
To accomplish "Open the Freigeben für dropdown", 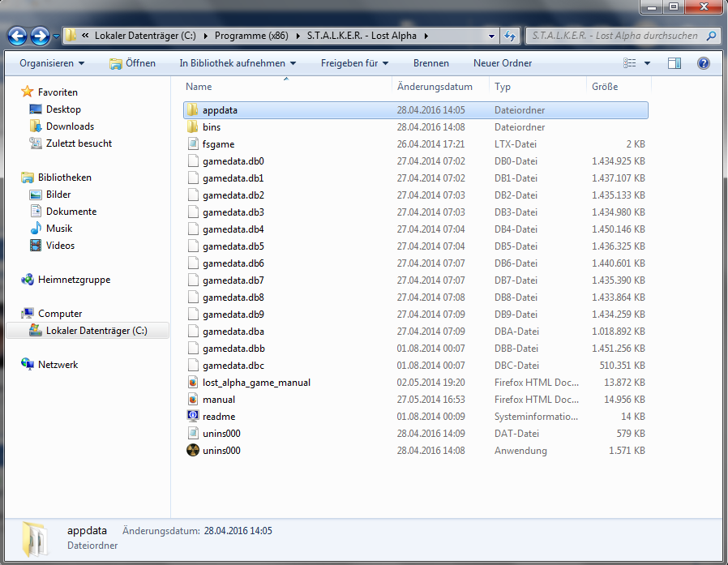I will pos(355,63).
